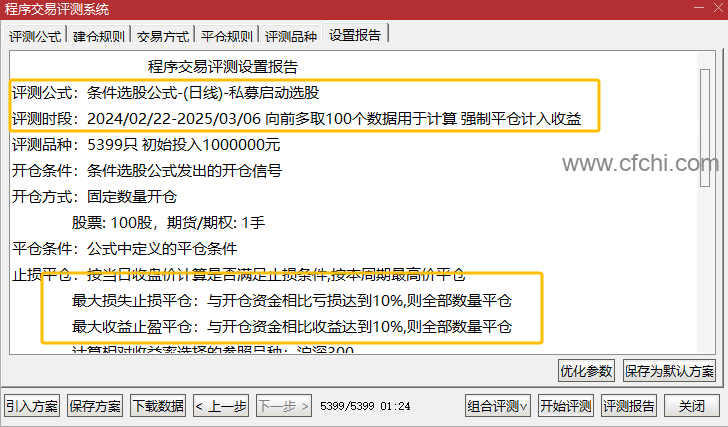
Task: Click the 下载数据 button
Action: click(158, 406)
